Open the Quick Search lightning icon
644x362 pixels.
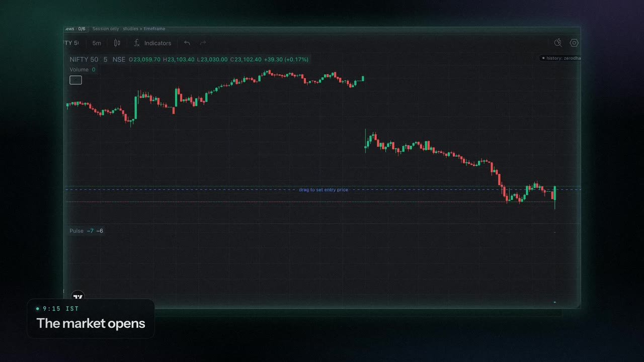(x=558, y=43)
